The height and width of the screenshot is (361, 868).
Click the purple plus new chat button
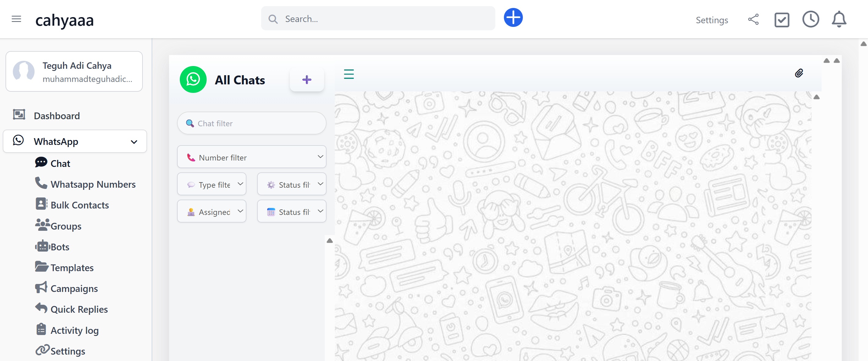[x=307, y=80]
